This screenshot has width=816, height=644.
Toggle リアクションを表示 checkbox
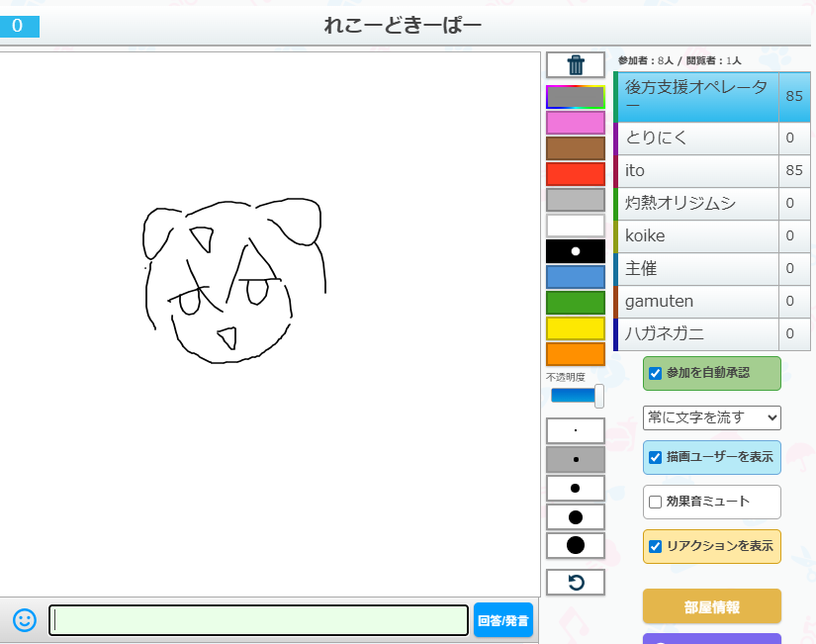point(655,546)
